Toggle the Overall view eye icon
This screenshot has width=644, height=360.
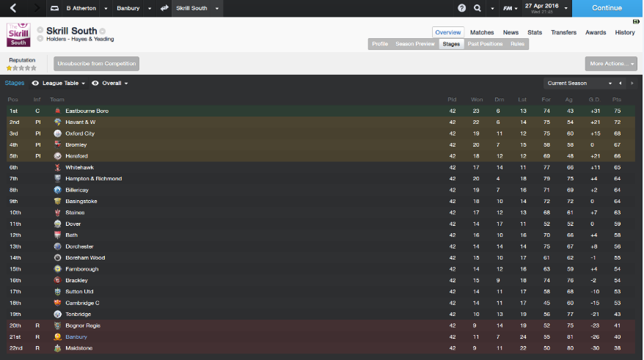tap(95, 83)
